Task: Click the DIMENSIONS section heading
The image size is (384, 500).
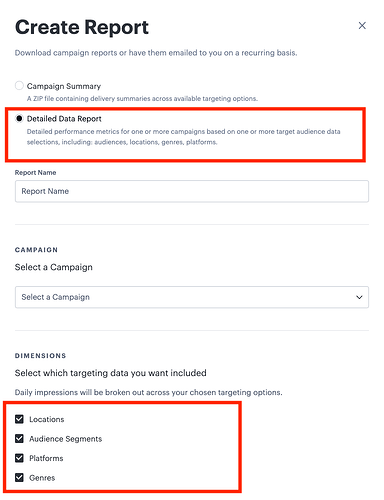Action: [x=40, y=356]
